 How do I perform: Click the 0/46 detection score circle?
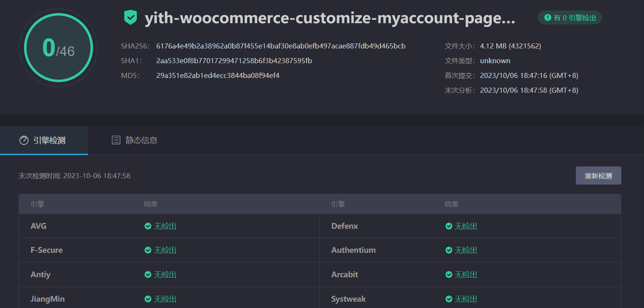pyautogui.click(x=59, y=48)
